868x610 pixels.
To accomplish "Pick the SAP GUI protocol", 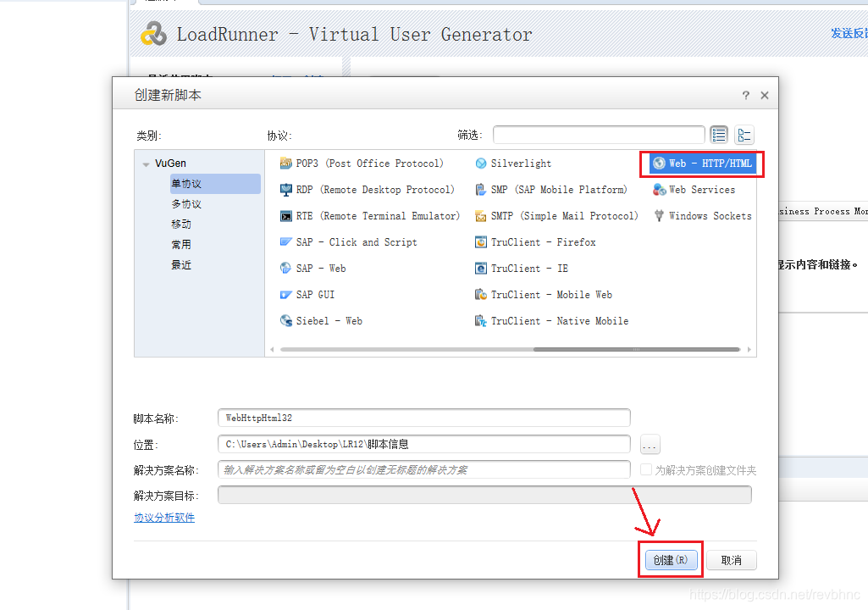I will (323, 294).
